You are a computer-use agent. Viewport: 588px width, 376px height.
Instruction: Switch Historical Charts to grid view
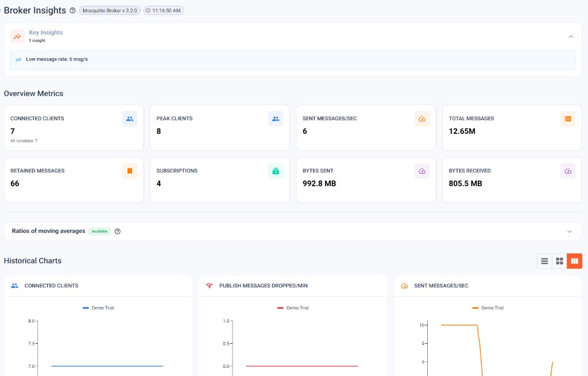(559, 261)
